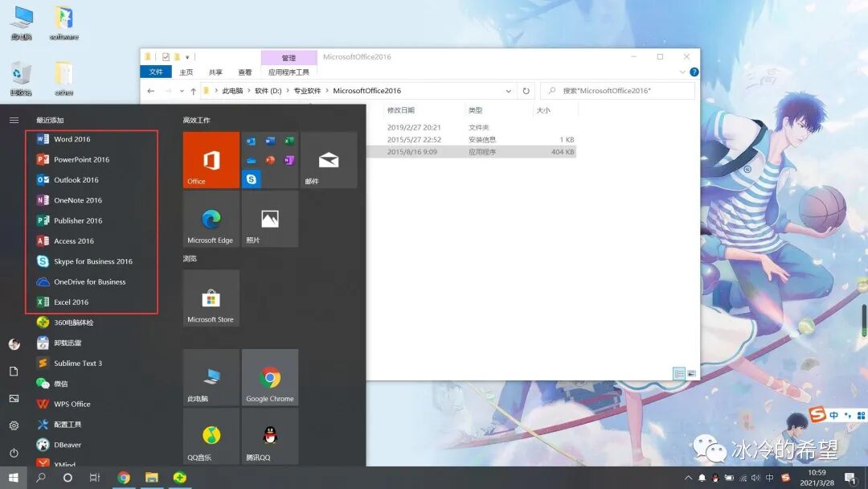Launch the Google Chrome tile
Image resolution: width=868 pixels, height=489 pixels.
click(269, 377)
